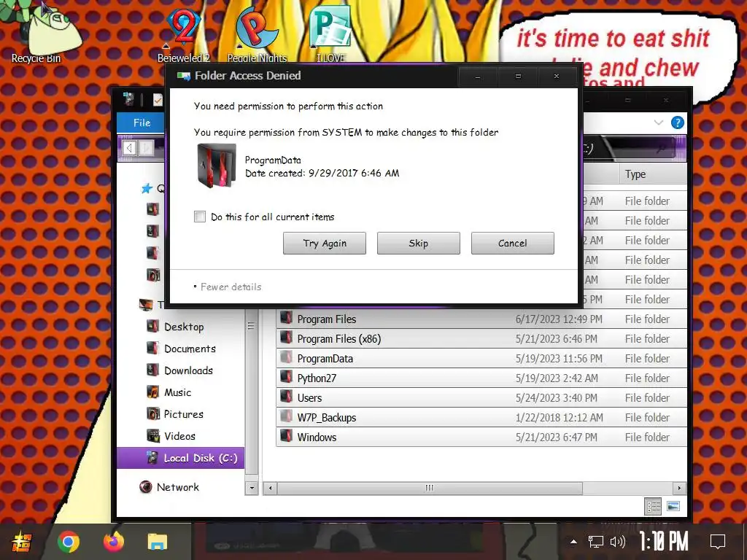747x560 pixels.
Task: Click the Type column header
Action: [x=653, y=174]
